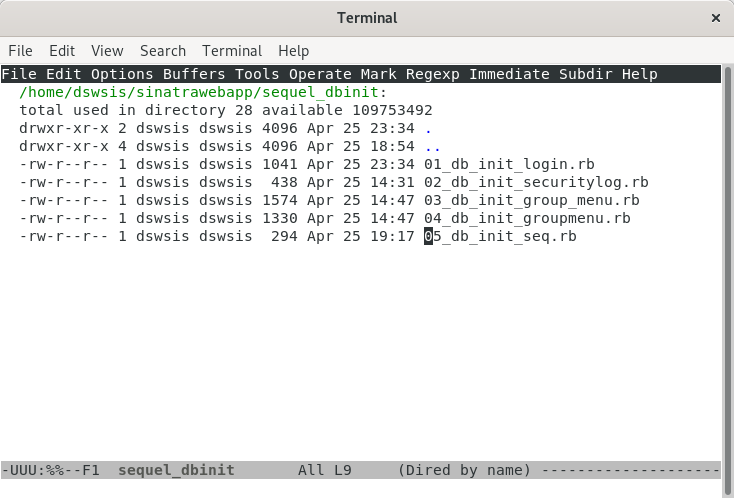Open the Terminal window's File menu

20,51
